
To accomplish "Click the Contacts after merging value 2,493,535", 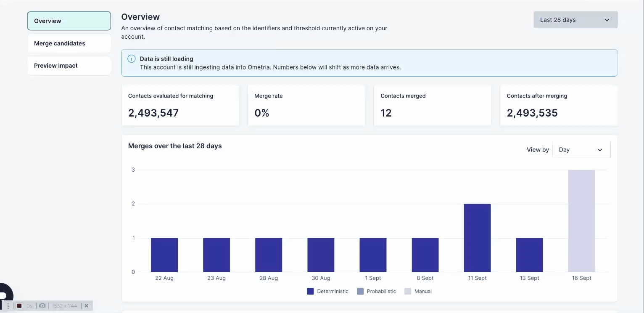I will click(x=532, y=113).
